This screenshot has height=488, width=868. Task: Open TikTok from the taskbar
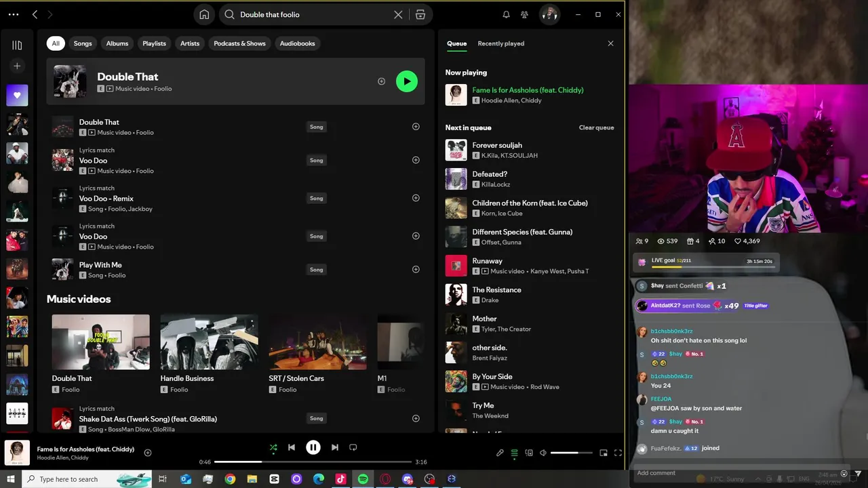point(340,479)
